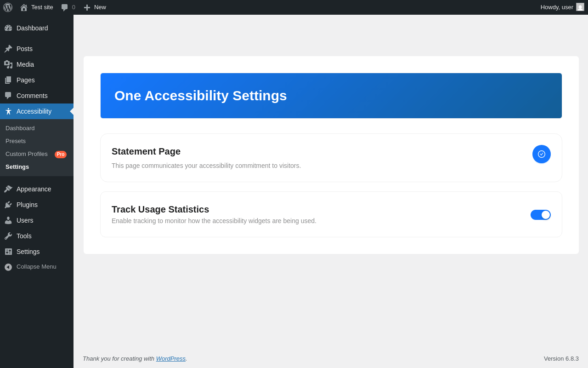Image resolution: width=588 pixels, height=368 pixels.
Task: Select the Plugins plug icon
Action: coord(8,205)
